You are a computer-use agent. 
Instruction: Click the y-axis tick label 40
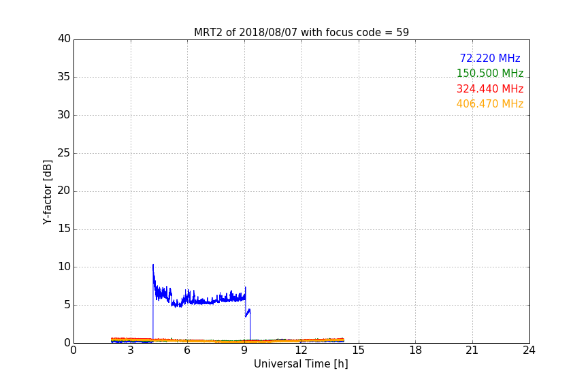pyautogui.click(x=64, y=39)
